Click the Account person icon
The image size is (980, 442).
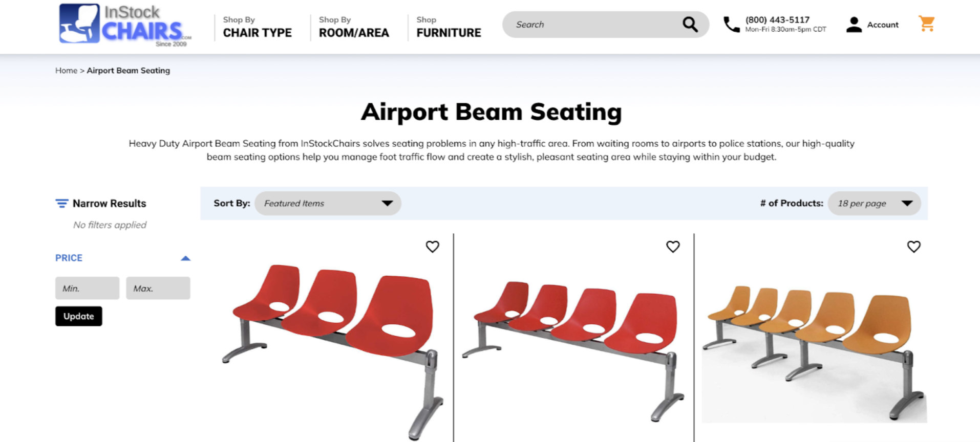coord(854,25)
